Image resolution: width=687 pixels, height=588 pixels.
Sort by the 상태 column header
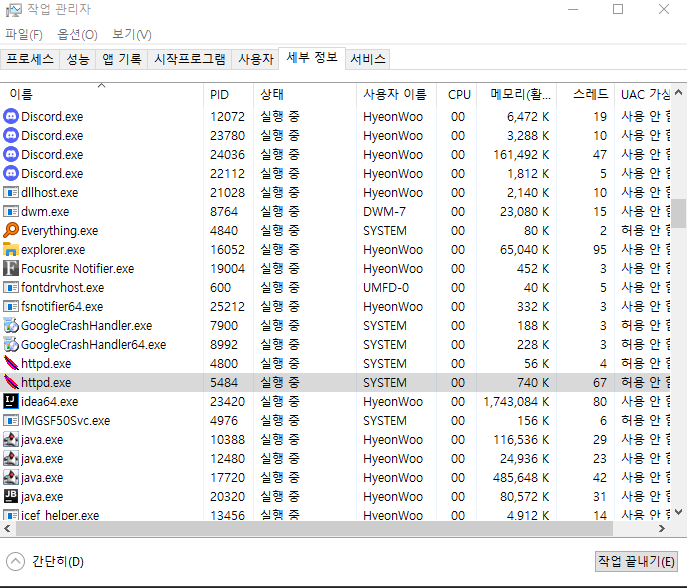(x=305, y=94)
